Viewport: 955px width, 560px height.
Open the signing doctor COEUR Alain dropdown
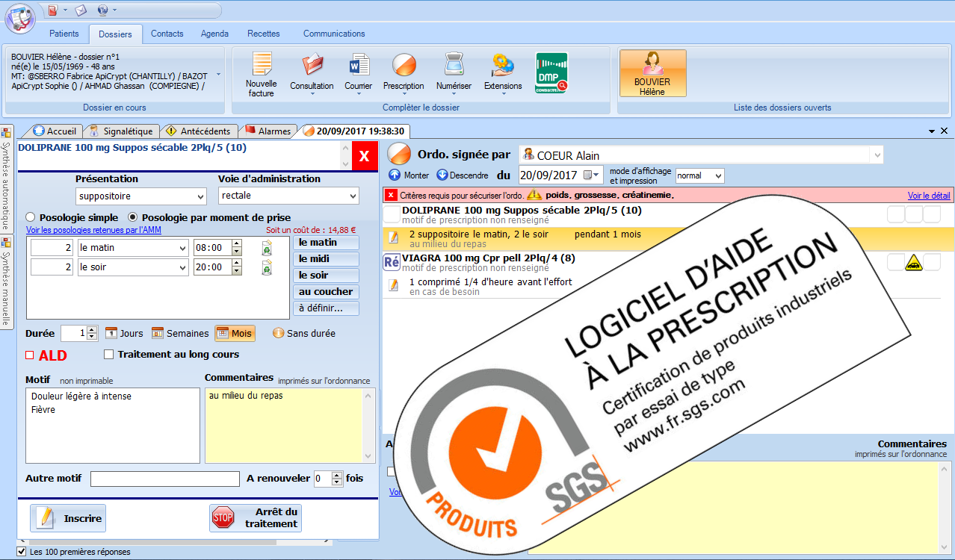click(877, 155)
